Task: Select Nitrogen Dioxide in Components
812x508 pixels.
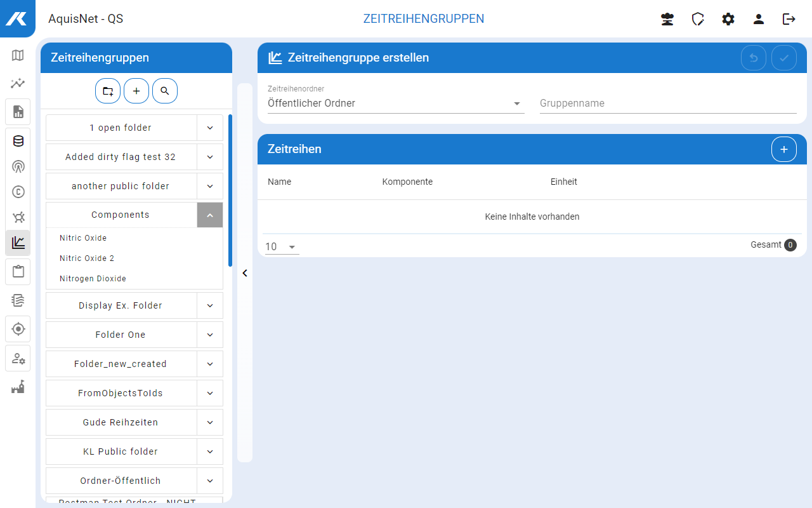Action: tap(93, 279)
